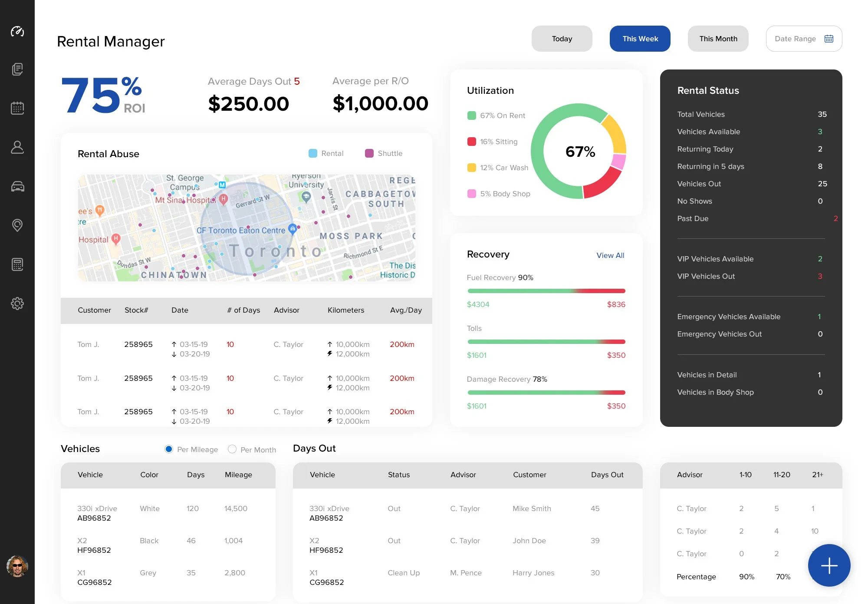This screenshot has width=868, height=604.
Task: Open the customer profile icon in sidebar
Action: pyautogui.click(x=17, y=147)
